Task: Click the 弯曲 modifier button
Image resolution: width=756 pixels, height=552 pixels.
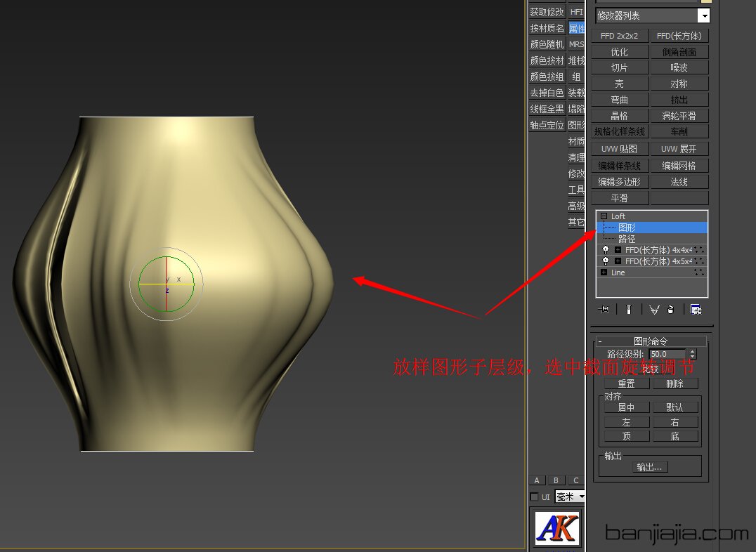Action: tap(620, 99)
